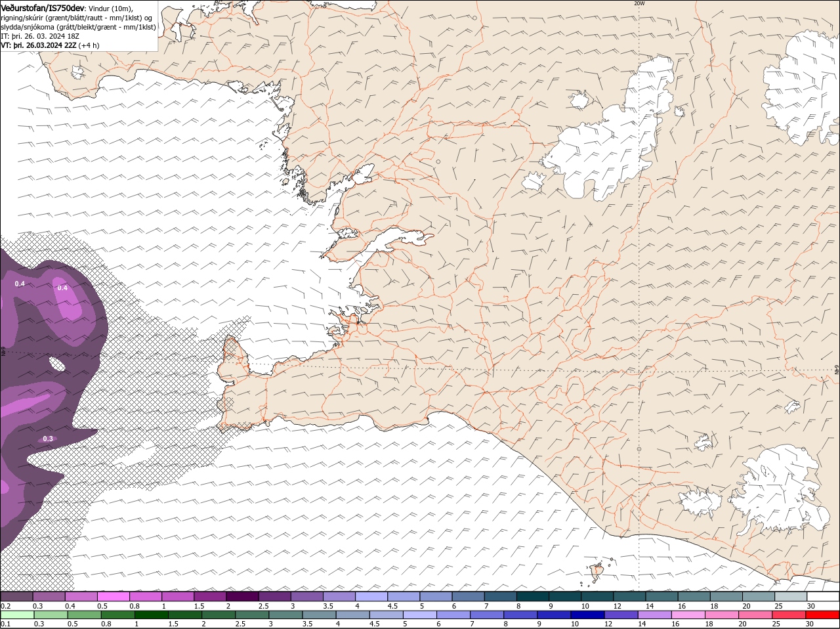Viewport: 840px width, 629px height.
Task: Click the lower legend swatch between 3 and 3.5
Action: tap(285, 615)
